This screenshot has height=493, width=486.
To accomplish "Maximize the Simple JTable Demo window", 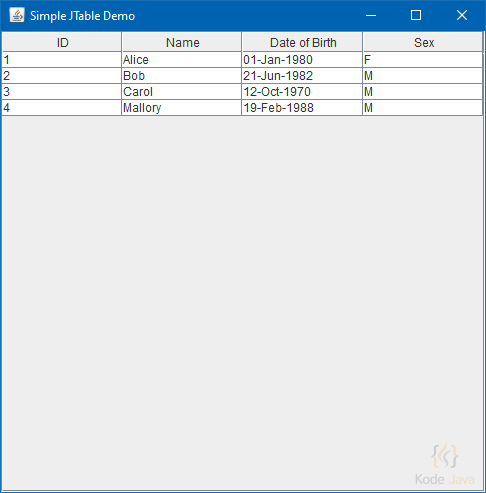I will tap(416, 15).
